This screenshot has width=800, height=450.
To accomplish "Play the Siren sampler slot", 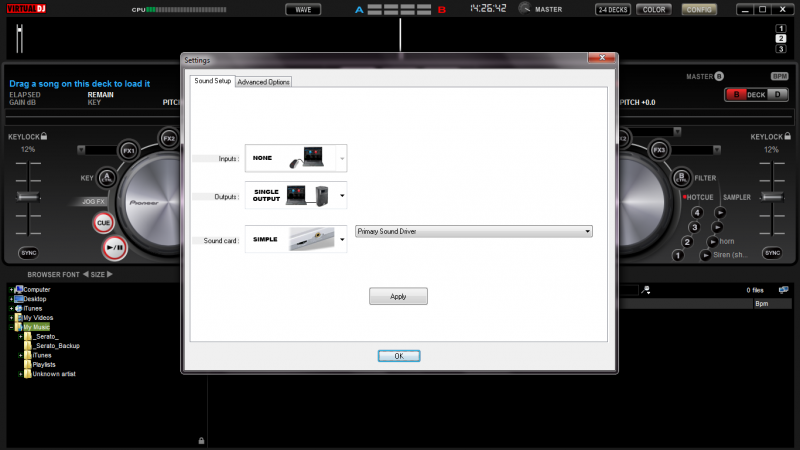I will pyautogui.click(x=705, y=255).
